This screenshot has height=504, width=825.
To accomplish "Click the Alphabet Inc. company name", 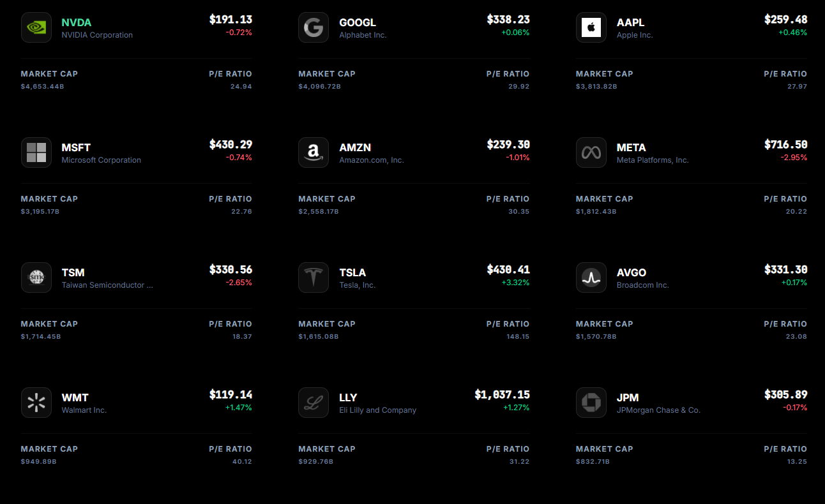I will (x=363, y=35).
